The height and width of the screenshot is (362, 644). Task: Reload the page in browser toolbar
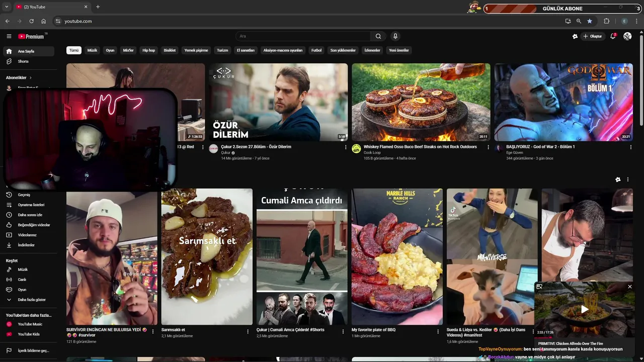(31, 21)
